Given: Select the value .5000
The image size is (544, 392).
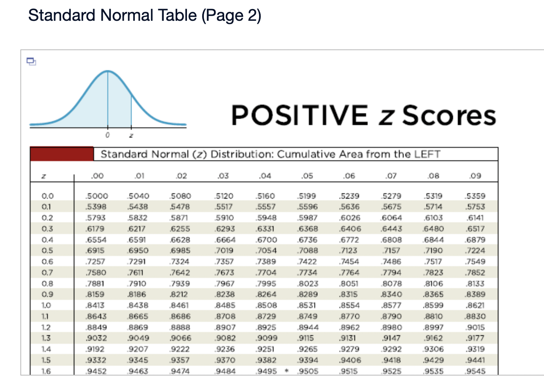Looking at the screenshot, I should 96,196.
